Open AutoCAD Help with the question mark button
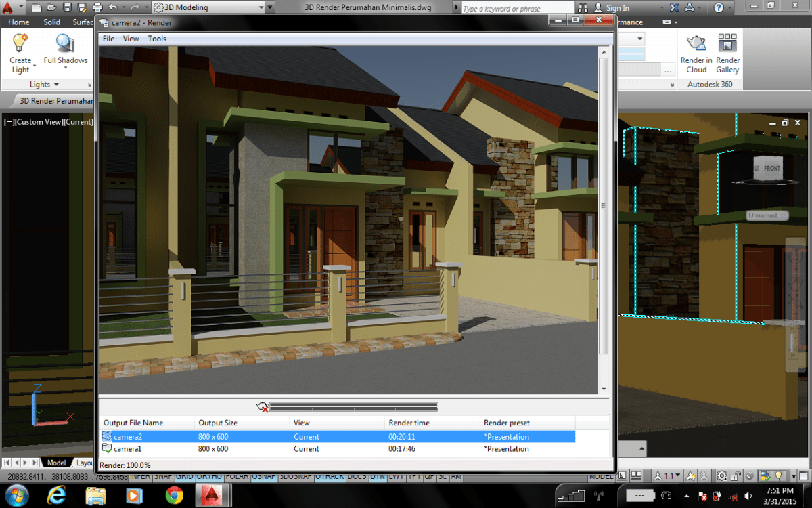This screenshot has height=508, width=812. tap(719, 7)
